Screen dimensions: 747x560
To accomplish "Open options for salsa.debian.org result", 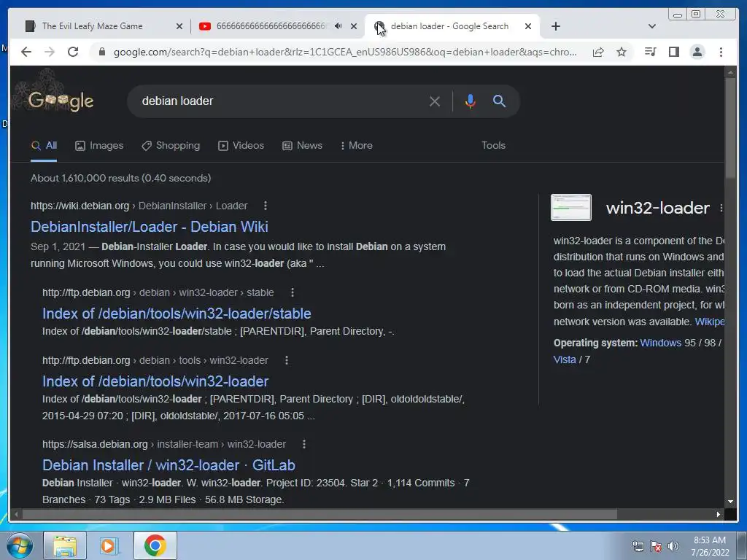I will (304, 444).
